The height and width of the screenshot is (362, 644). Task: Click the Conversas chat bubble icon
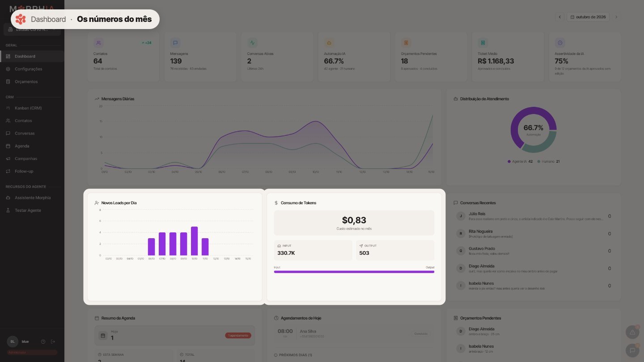[x=8, y=133]
